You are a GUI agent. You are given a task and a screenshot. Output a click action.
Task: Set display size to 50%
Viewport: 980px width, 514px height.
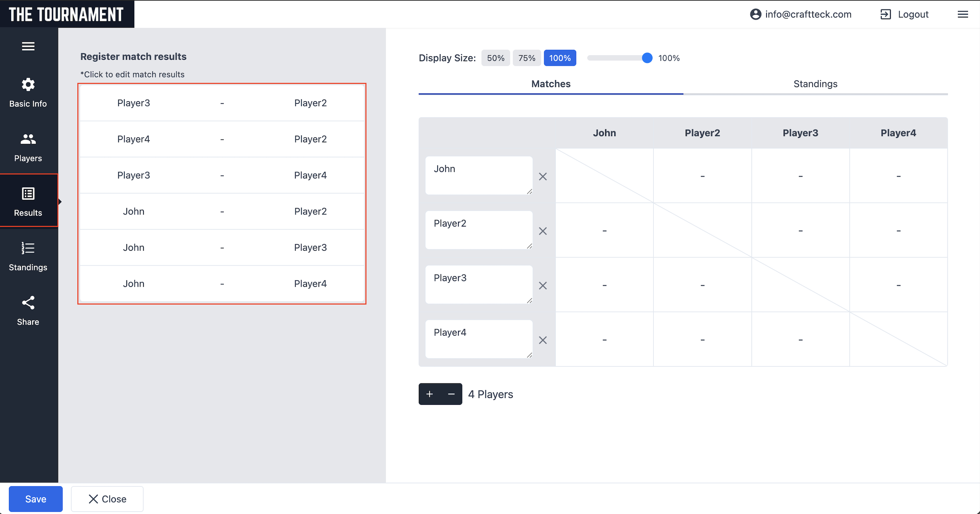pos(495,58)
